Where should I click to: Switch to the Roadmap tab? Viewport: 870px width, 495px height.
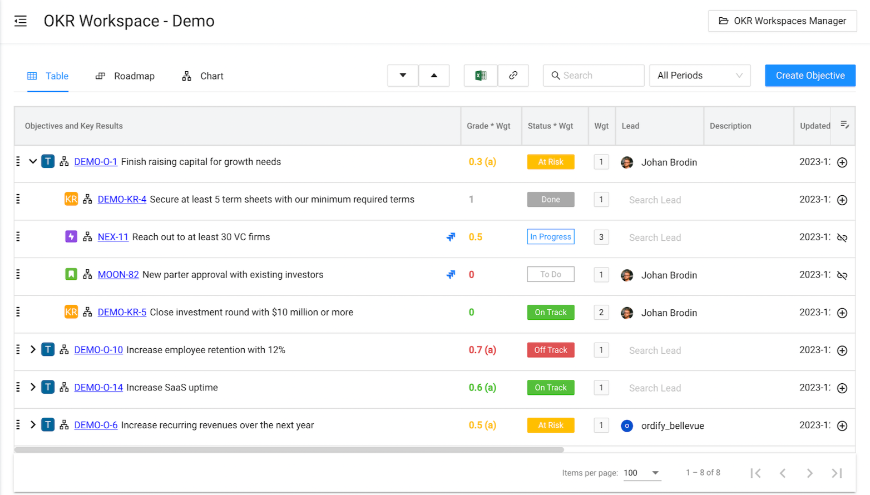click(125, 76)
